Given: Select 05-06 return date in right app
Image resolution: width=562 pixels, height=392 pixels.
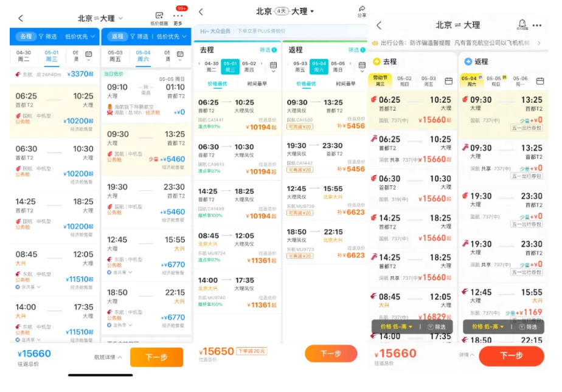Looking at the screenshot, I should pyautogui.click(x=520, y=81).
